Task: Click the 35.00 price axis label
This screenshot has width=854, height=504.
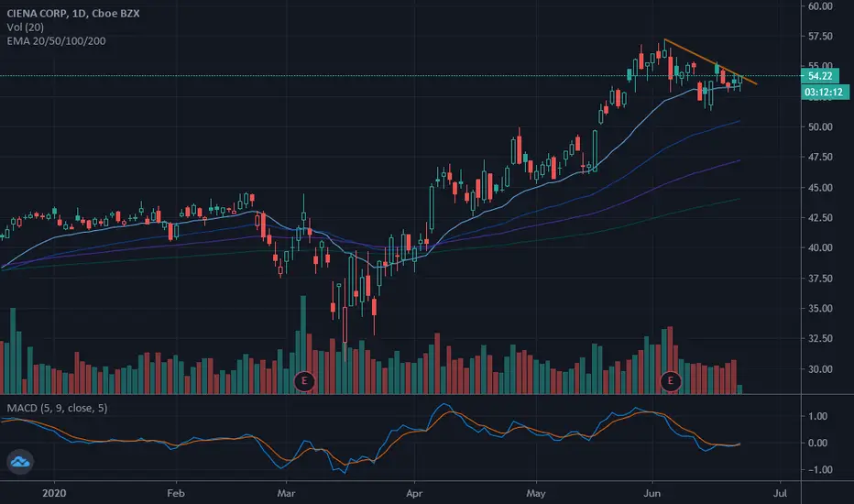Action: coord(820,309)
